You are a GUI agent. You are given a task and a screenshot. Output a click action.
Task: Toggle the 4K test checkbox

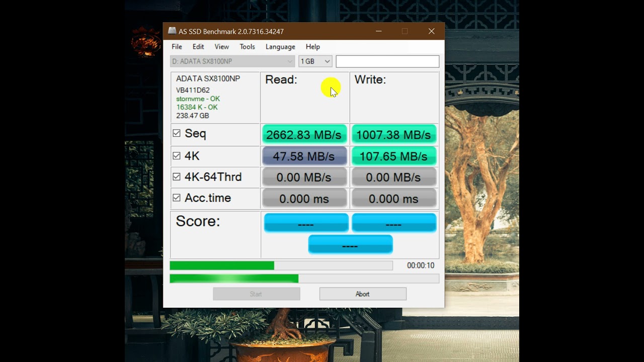pyautogui.click(x=177, y=156)
